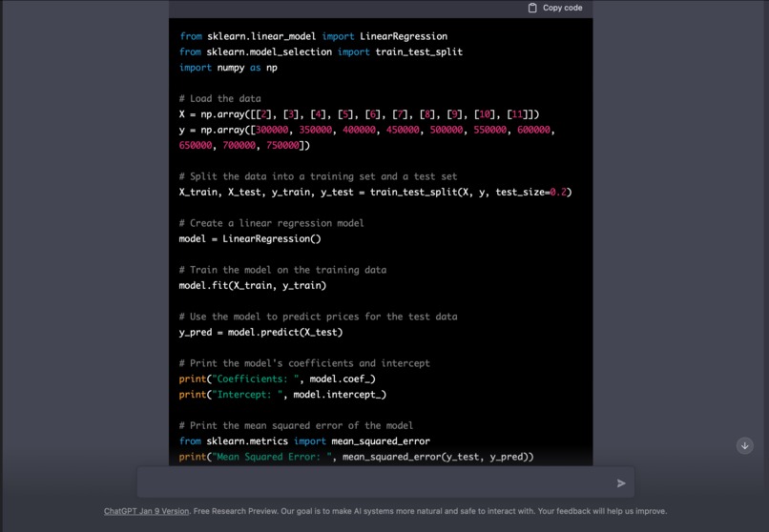
Task: Click the send message arrow icon
Action: pos(621,483)
